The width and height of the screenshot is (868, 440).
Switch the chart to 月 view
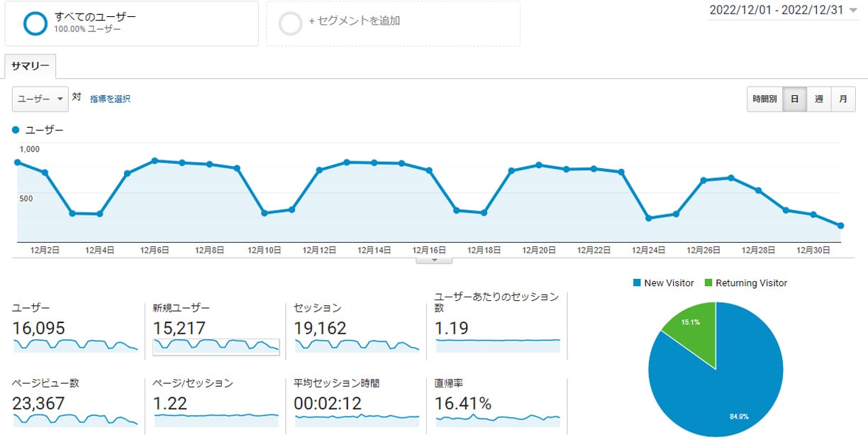click(842, 99)
